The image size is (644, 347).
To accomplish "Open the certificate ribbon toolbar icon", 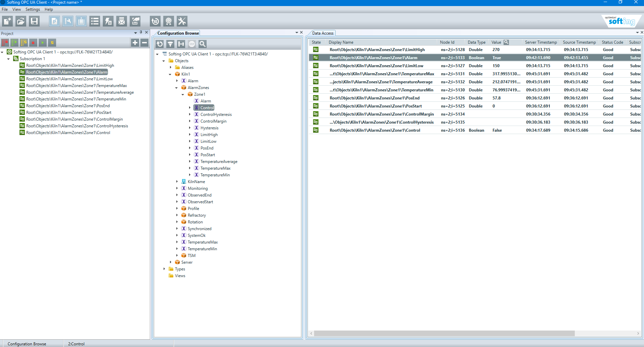I will click(x=169, y=21).
